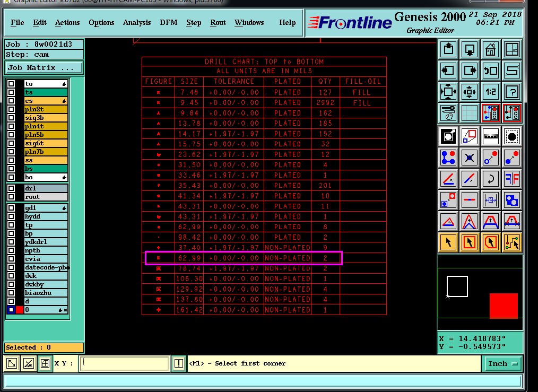Image resolution: width=538 pixels, height=392 pixels.
Task: Select the polygon-area arrow selection tool
Action: [491, 242]
